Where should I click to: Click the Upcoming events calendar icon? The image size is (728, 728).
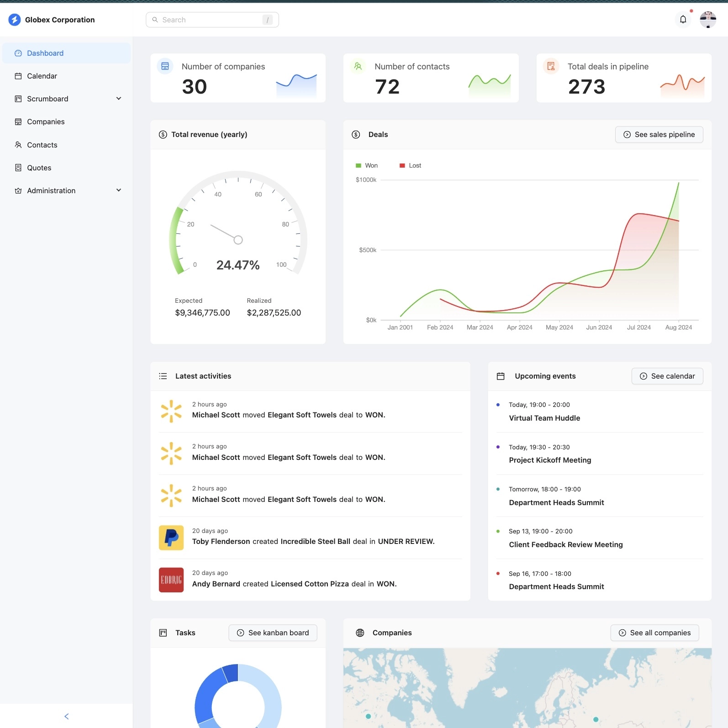click(x=501, y=376)
